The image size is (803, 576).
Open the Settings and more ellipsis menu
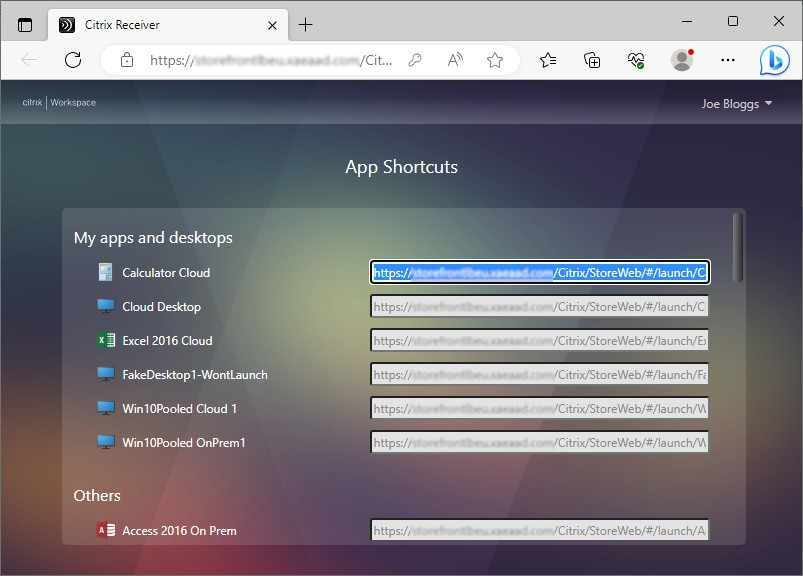coord(727,60)
